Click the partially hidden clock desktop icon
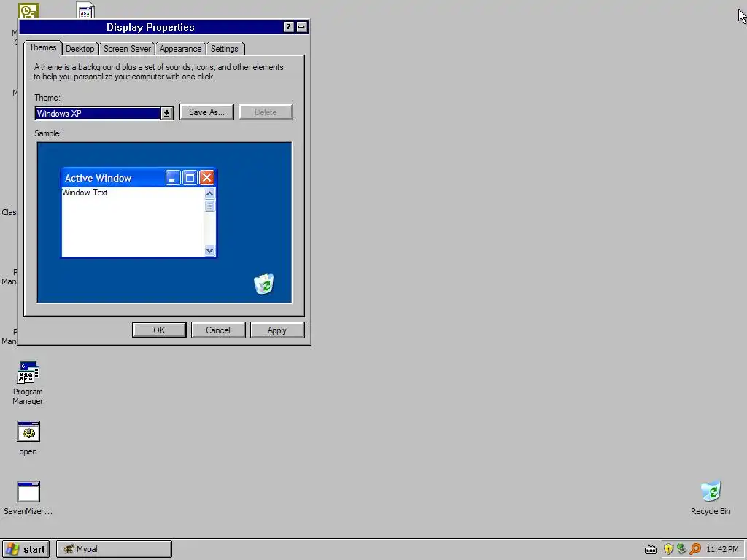Image resolution: width=747 pixels, height=560 pixels. pos(28,11)
